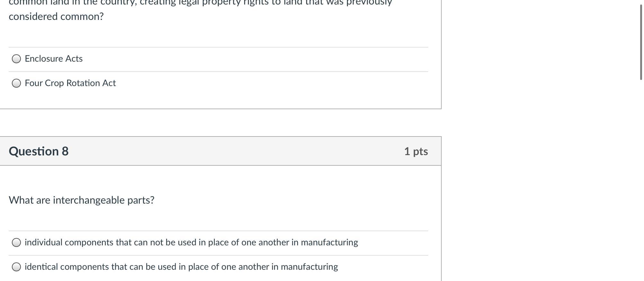644x281 pixels.
Task: Select the Enclosure Acts radio button
Action: [x=16, y=59]
